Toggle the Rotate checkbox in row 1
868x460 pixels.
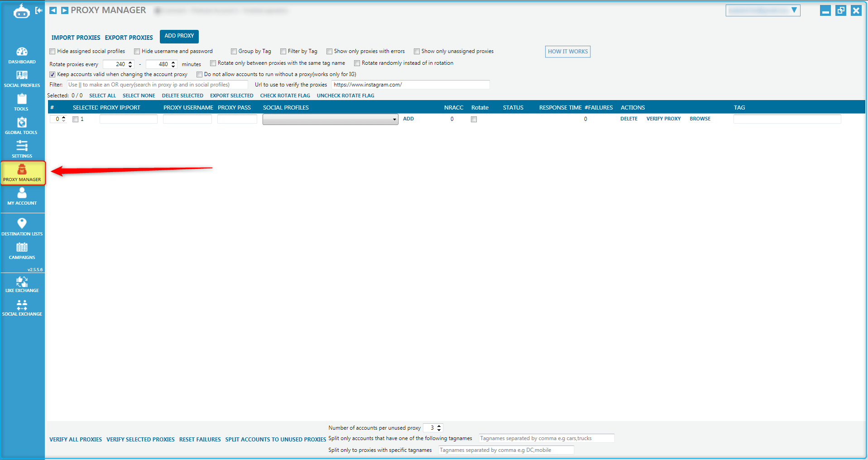[x=474, y=120]
